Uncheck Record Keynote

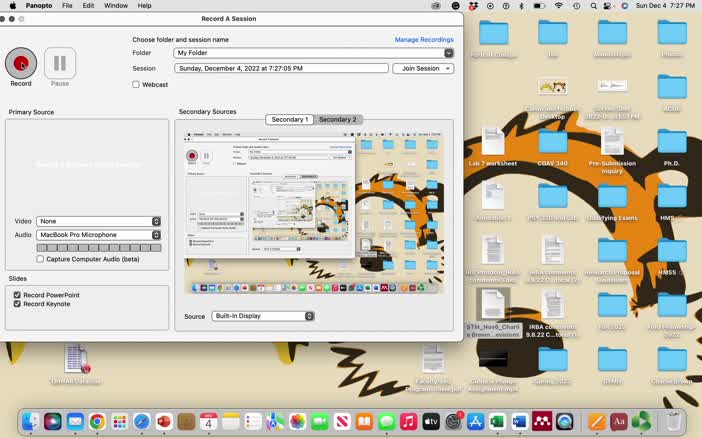click(17, 304)
